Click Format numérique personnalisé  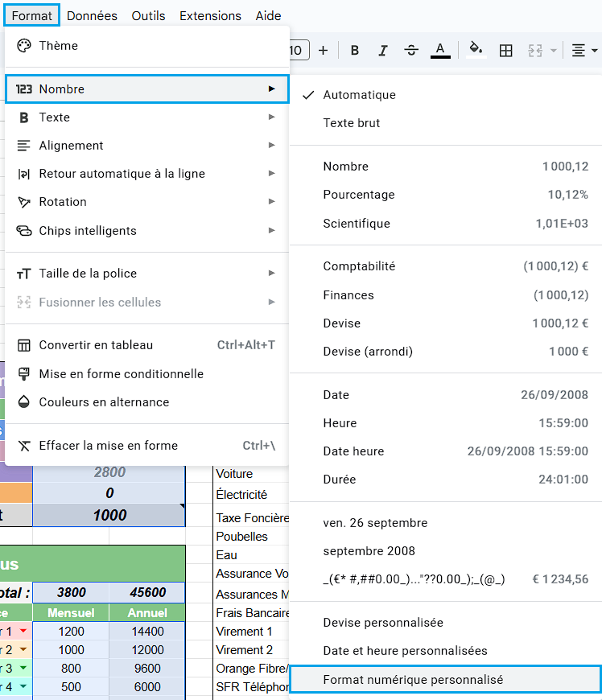(413, 680)
